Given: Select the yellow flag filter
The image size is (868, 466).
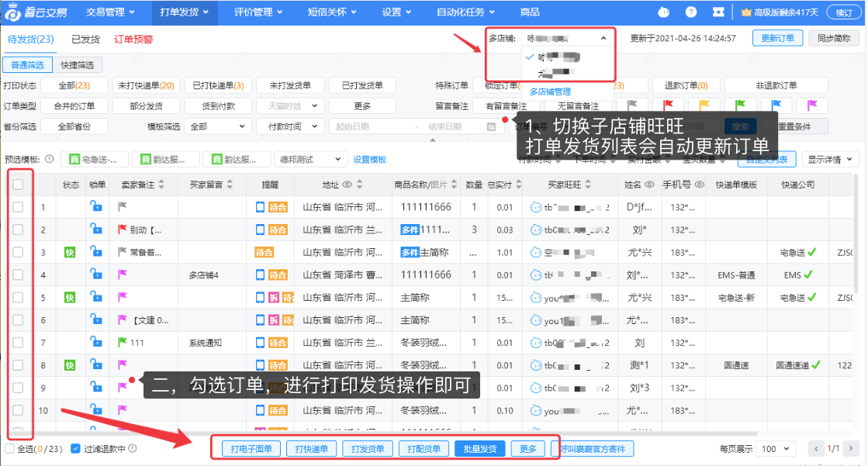Looking at the screenshot, I should [704, 105].
